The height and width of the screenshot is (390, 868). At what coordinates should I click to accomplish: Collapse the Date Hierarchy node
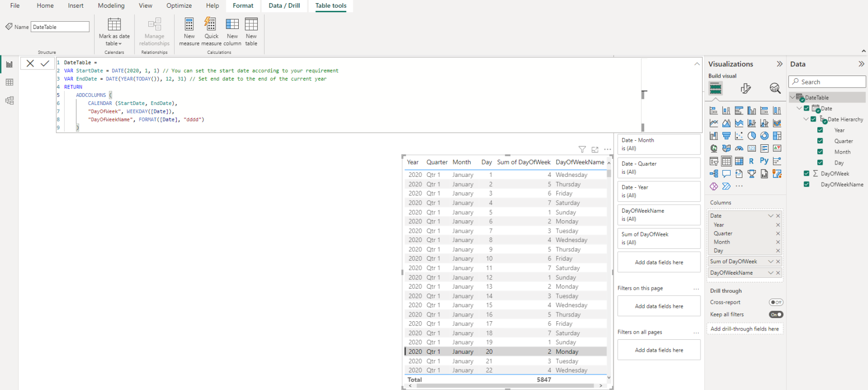click(806, 119)
